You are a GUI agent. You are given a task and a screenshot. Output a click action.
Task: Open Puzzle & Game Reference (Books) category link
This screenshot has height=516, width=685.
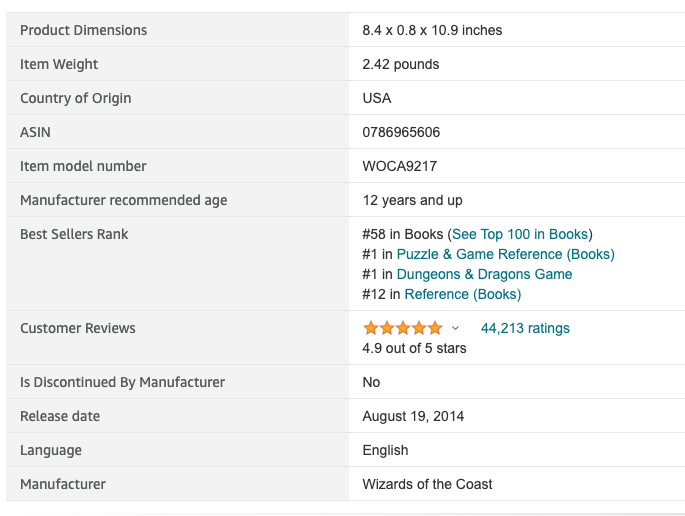[505, 254]
